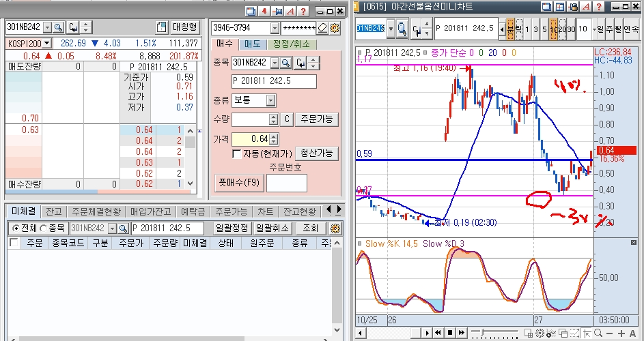The height and width of the screenshot is (341, 644).
Task: Click the add-indicator chart icon in bottom toolbar
Action: click(552, 333)
